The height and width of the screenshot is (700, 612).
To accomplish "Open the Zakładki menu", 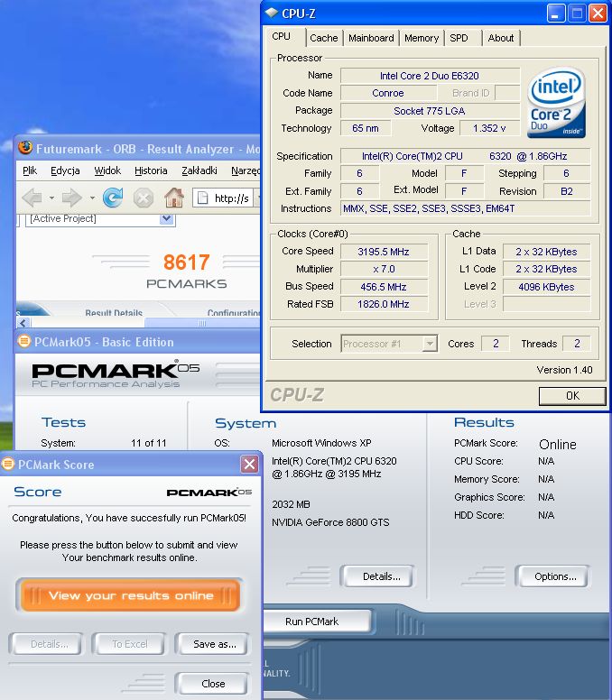I will click(x=199, y=170).
